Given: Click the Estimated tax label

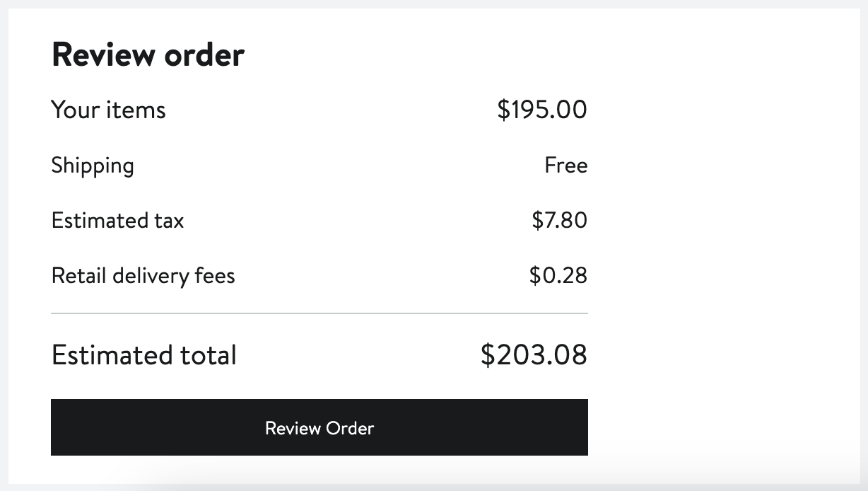Looking at the screenshot, I should 117,220.
